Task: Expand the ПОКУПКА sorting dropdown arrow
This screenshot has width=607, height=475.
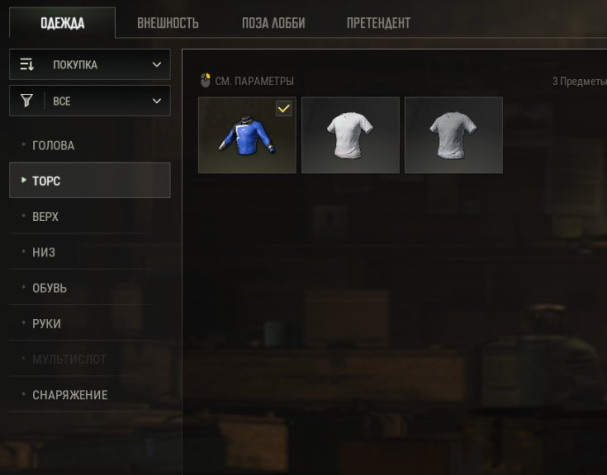Action: coord(157,64)
